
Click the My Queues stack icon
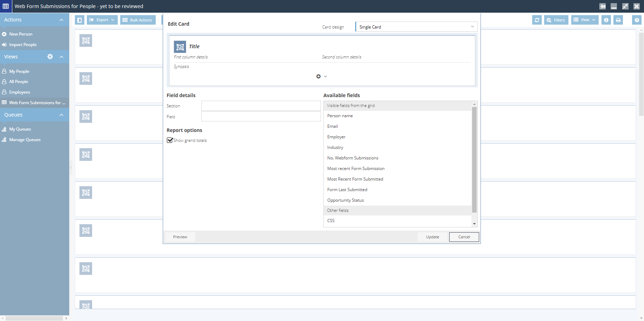click(4, 129)
